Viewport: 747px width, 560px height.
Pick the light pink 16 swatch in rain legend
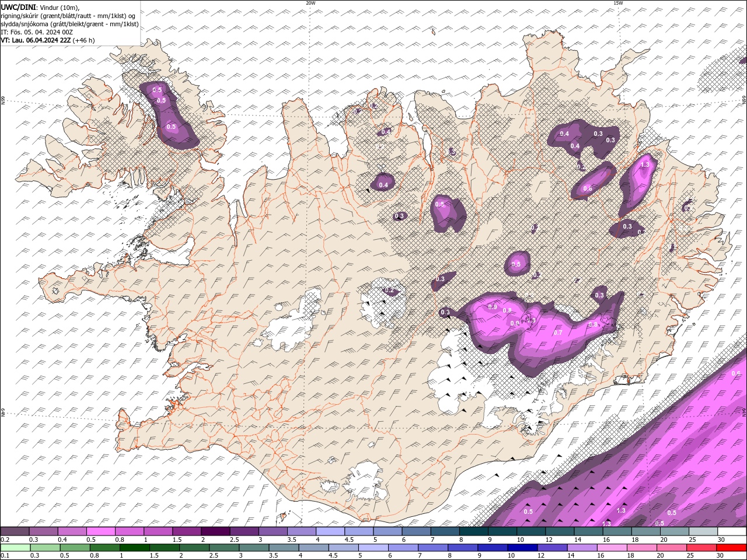[611, 548]
